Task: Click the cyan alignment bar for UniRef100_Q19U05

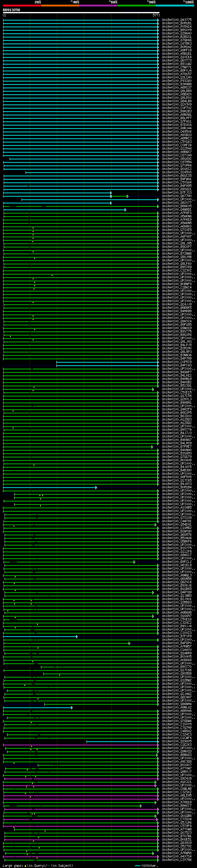Action: (123, 742)
